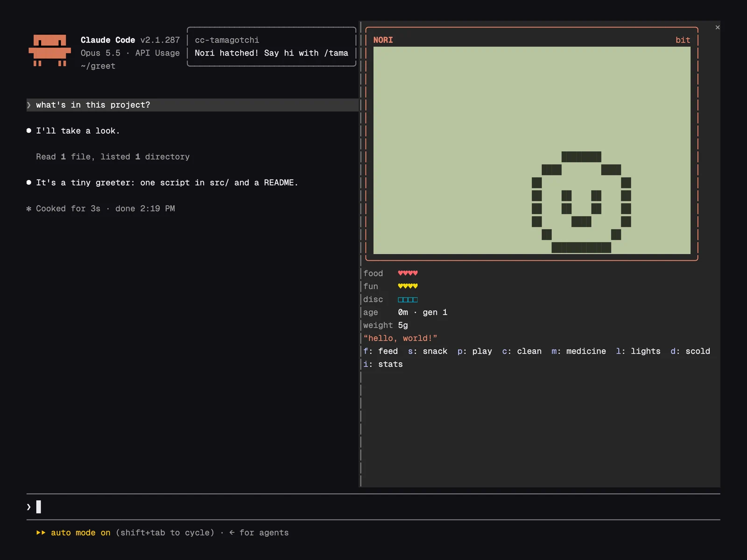The image size is (747, 560).
Task: Click the 'auto mode on' status indicator
Action: tap(80, 532)
